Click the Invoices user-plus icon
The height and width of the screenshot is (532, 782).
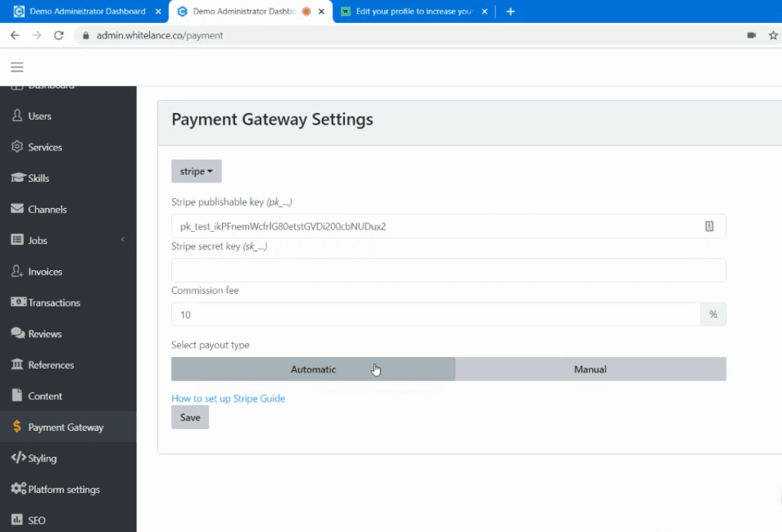(17, 271)
